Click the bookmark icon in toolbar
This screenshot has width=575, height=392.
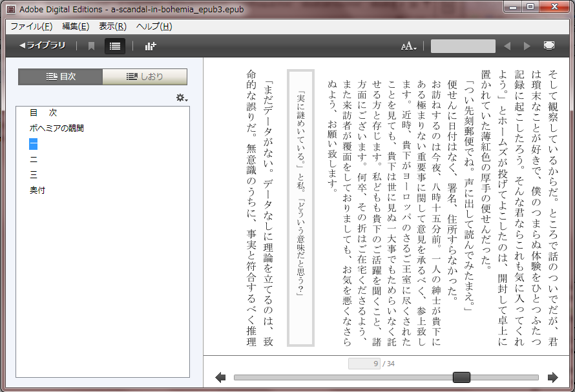[91, 46]
